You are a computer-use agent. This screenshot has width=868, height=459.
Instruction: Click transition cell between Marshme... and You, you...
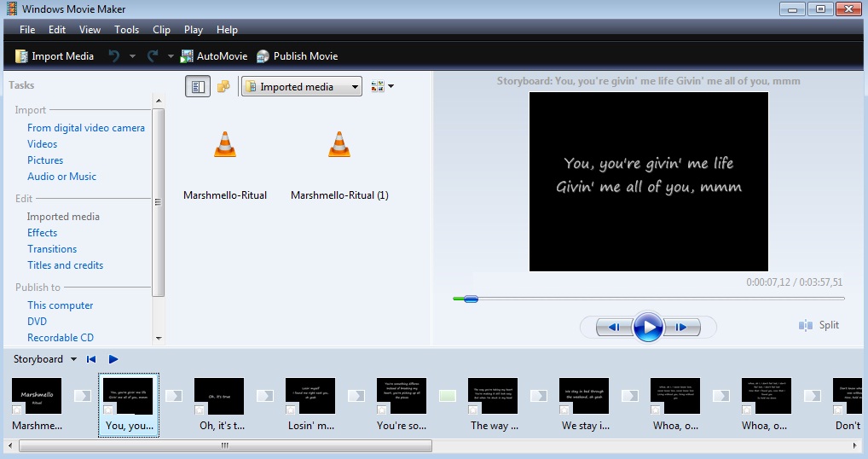point(83,396)
